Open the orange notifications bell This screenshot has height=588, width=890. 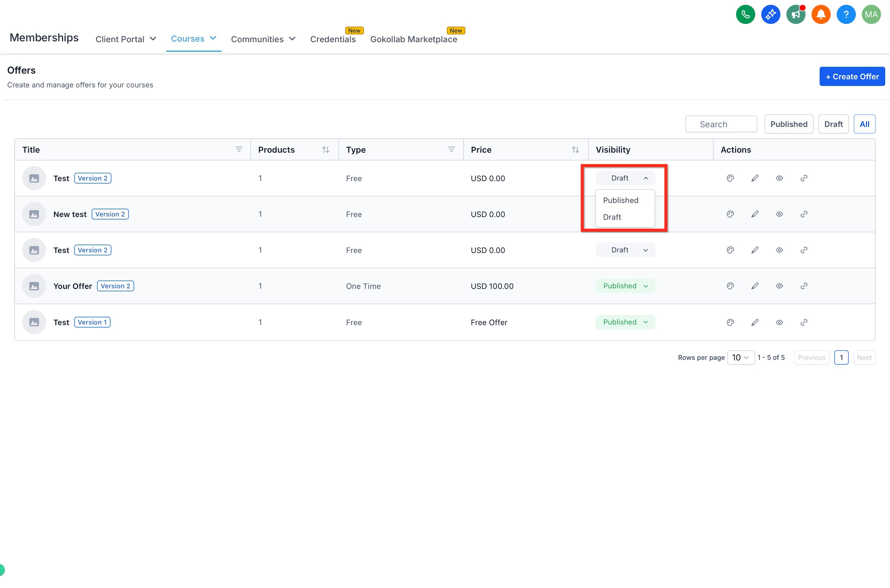tap(821, 15)
